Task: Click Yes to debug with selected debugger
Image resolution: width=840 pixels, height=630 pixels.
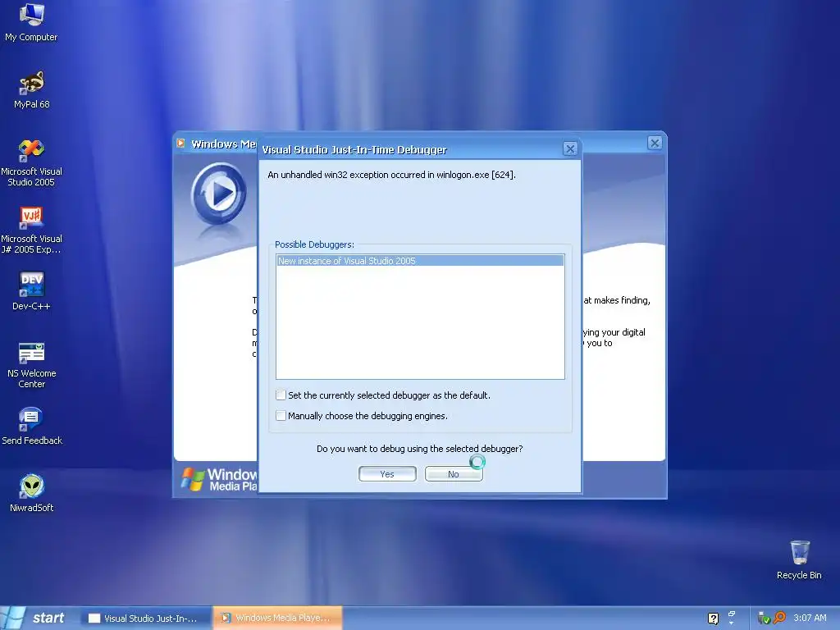Action: pos(387,474)
